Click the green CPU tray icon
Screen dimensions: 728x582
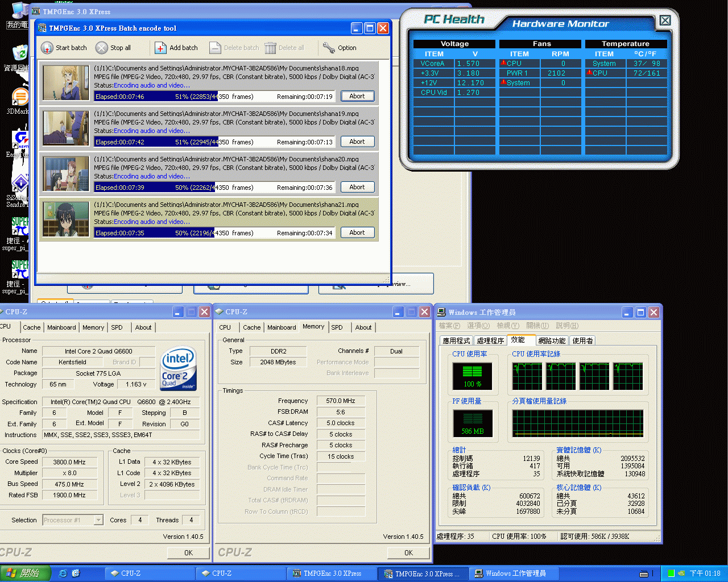click(671, 573)
